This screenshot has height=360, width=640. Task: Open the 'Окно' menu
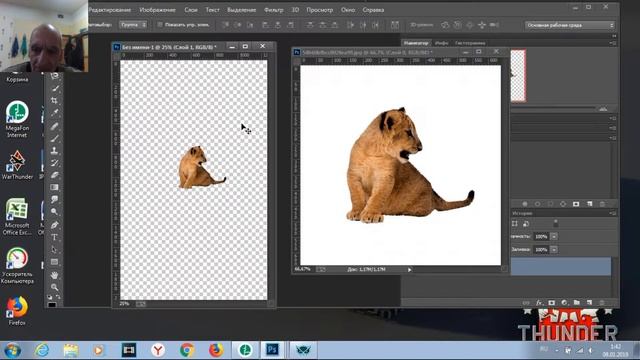pos(348,10)
